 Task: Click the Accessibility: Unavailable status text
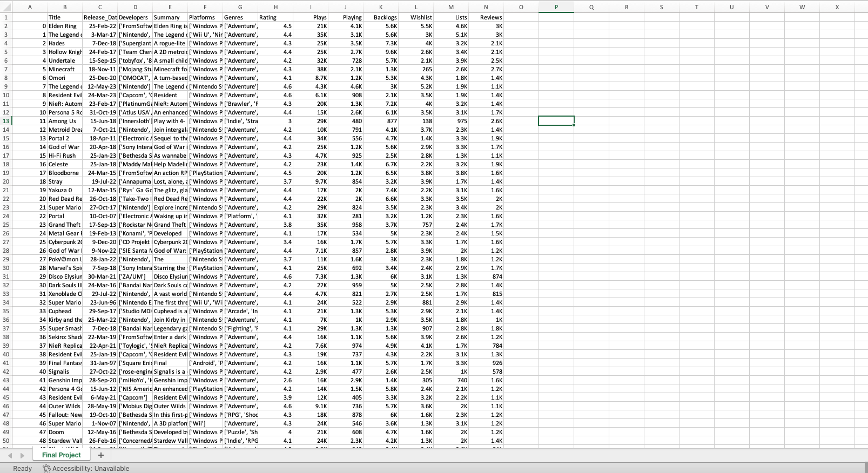91,469
